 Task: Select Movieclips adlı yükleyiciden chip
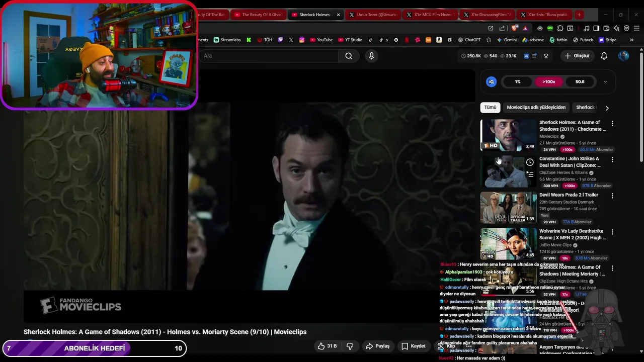tap(536, 107)
